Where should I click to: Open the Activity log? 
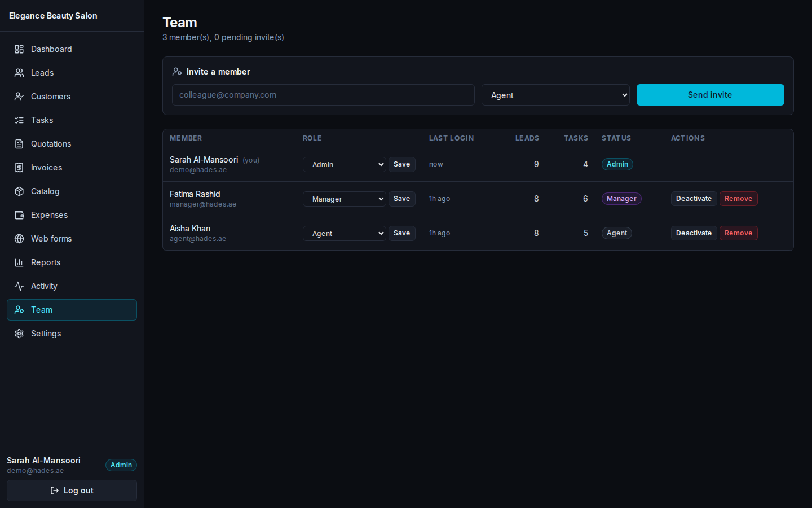point(72,286)
